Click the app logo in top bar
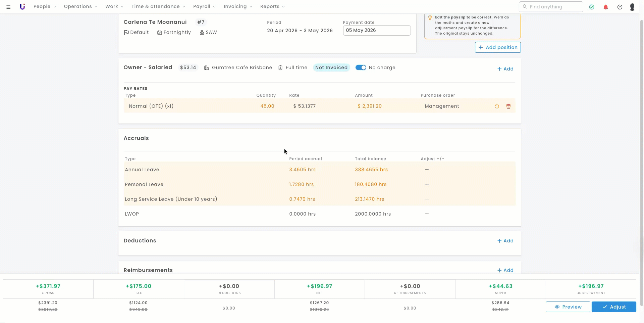Image resolution: width=644 pixels, height=323 pixels. point(22,7)
